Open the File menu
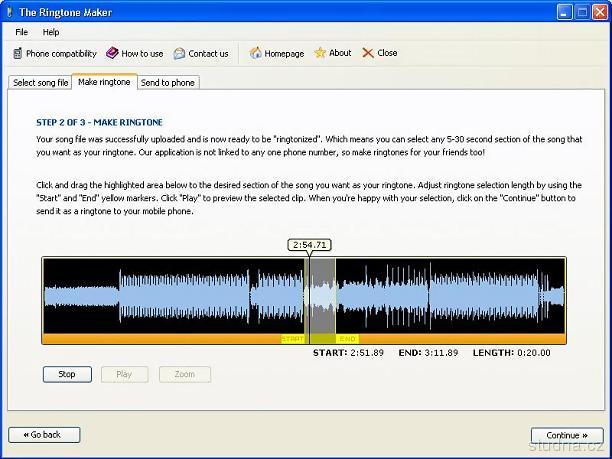The width and height of the screenshot is (612, 459). tap(21, 32)
